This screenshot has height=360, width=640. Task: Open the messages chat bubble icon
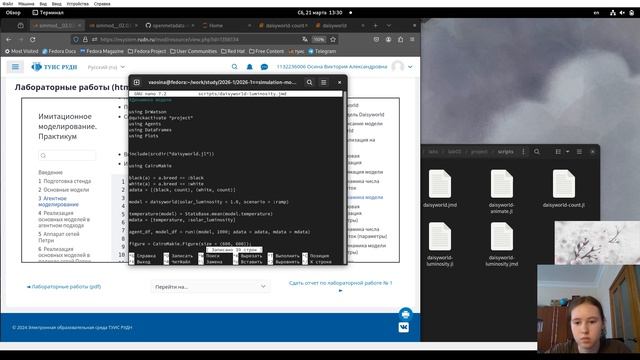[x=264, y=67]
